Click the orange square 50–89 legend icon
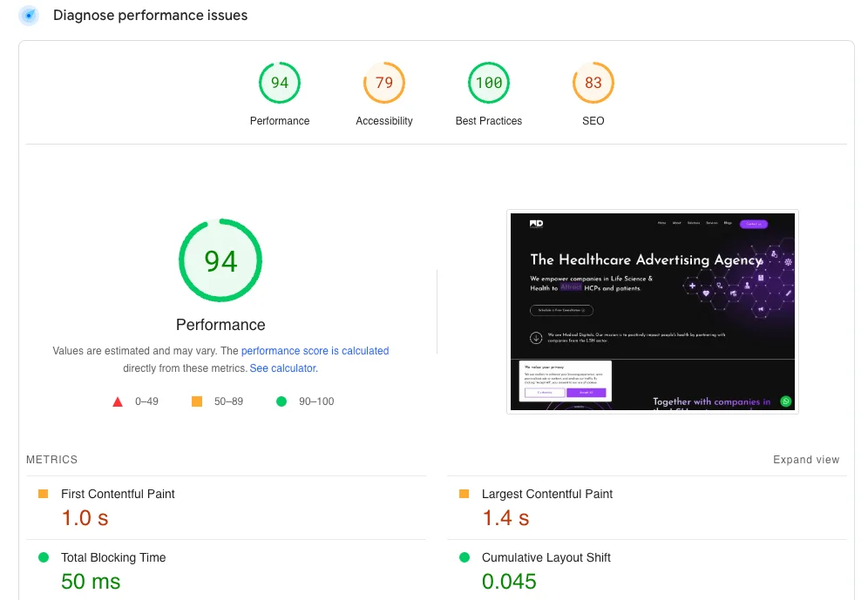This screenshot has width=868, height=600. tap(196, 401)
